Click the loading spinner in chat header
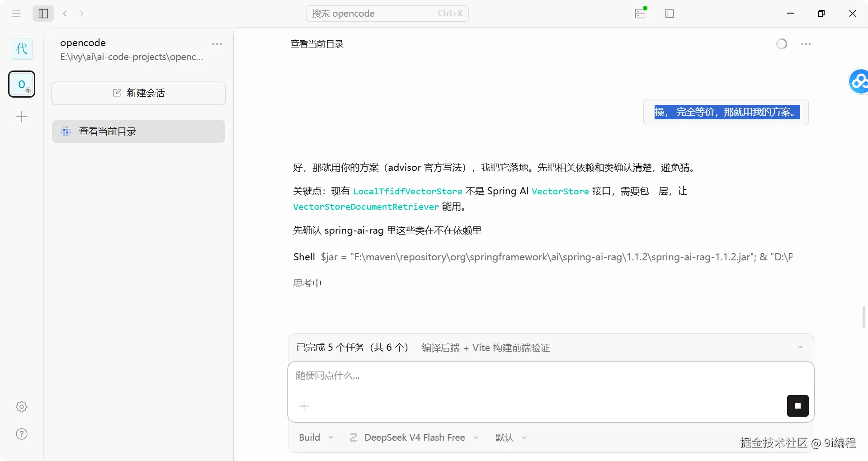Viewport: 868px width, 461px height. click(x=782, y=44)
